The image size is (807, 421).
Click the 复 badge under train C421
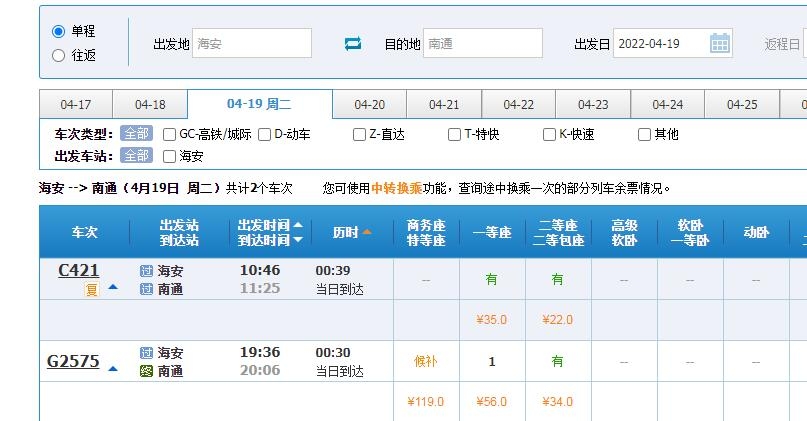tap(92, 290)
